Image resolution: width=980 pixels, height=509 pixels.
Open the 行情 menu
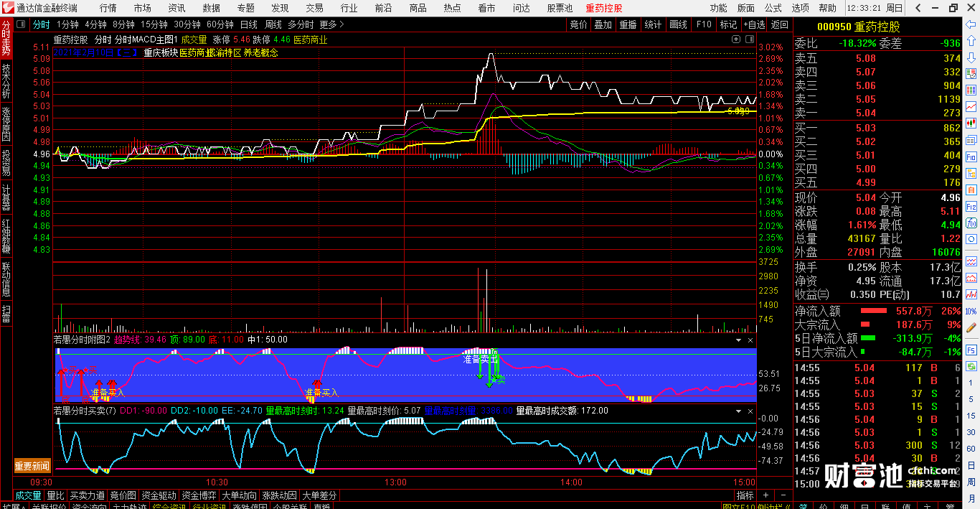click(108, 8)
